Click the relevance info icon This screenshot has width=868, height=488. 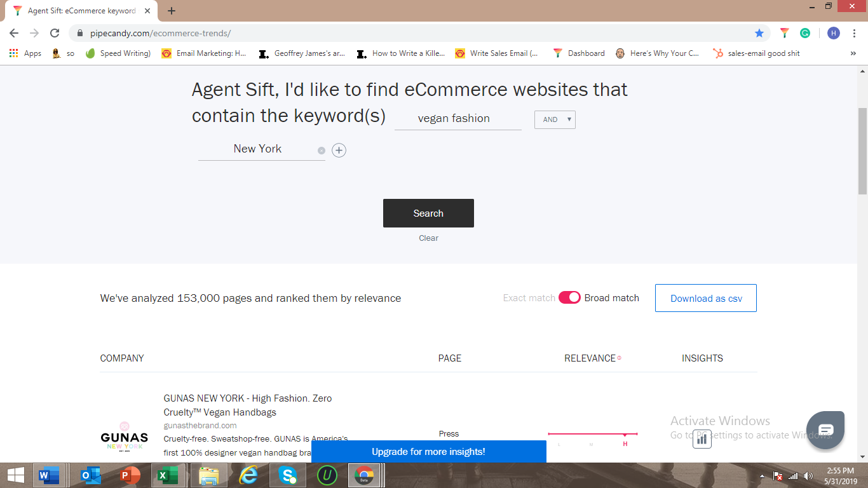click(x=620, y=358)
